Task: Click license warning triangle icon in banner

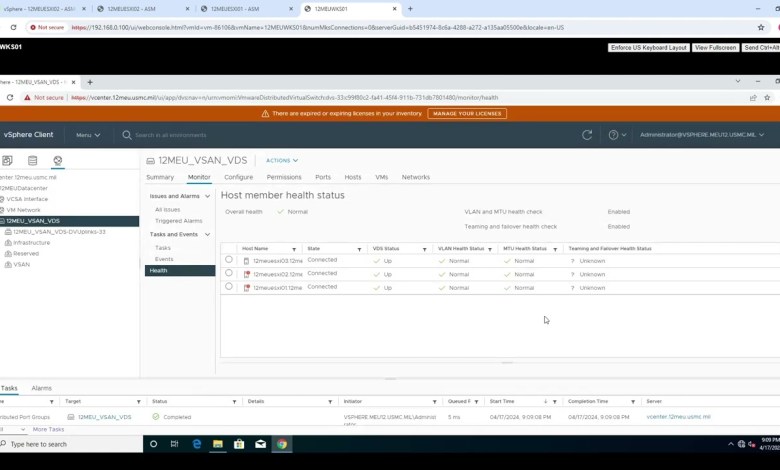Action: click(265, 113)
